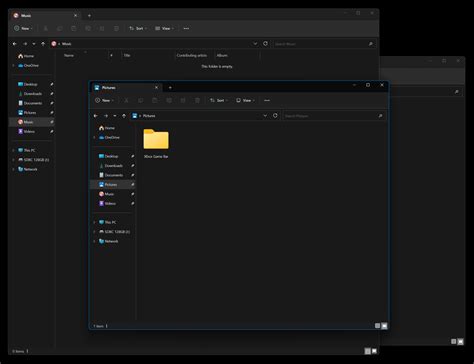
Task: Open Sort dropdown in Pictures window
Action: click(x=219, y=100)
